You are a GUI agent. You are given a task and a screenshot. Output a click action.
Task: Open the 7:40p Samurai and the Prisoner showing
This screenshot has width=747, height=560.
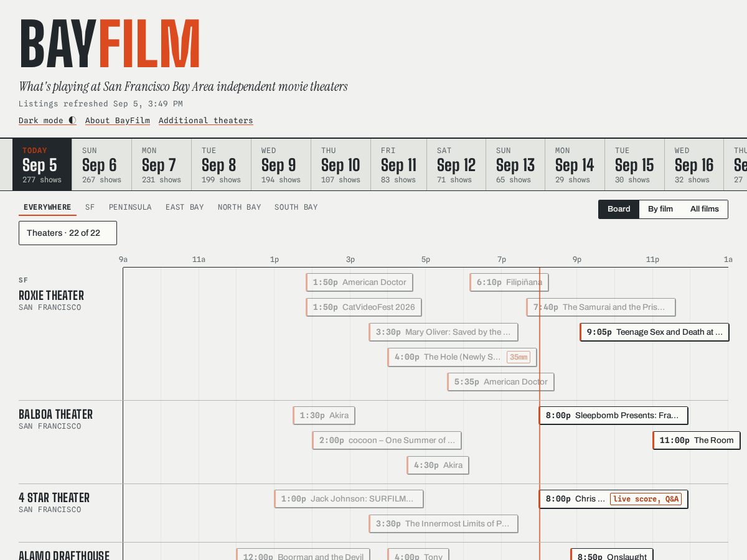pos(601,307)
